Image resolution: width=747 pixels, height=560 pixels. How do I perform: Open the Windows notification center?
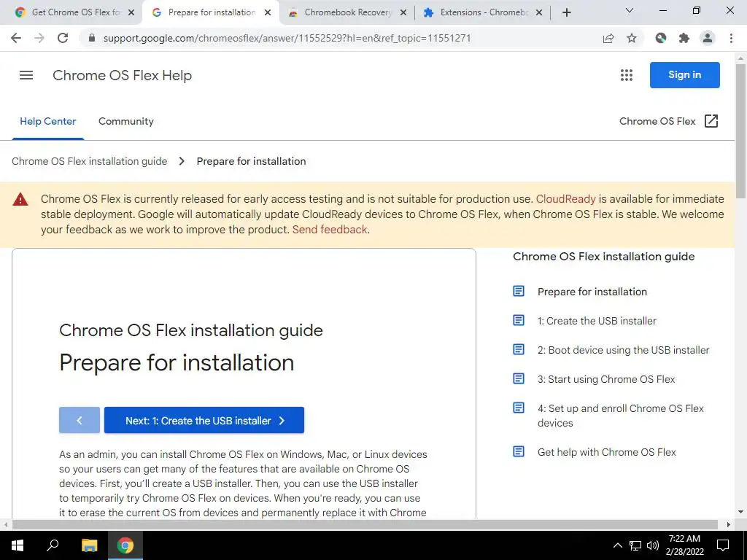tap(723, 545)
